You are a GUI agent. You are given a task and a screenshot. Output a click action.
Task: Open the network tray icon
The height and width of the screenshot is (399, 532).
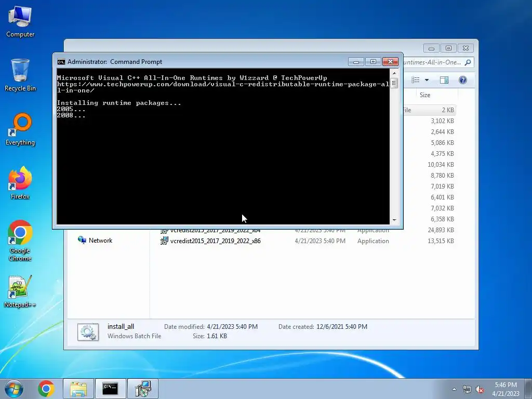coord(467,389)
